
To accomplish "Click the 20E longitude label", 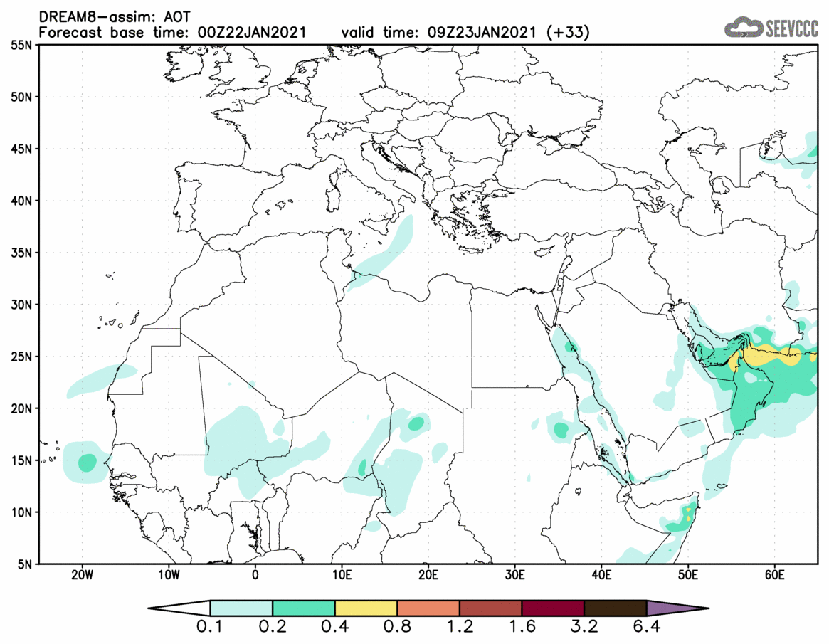I will click(x=429, y=575).
